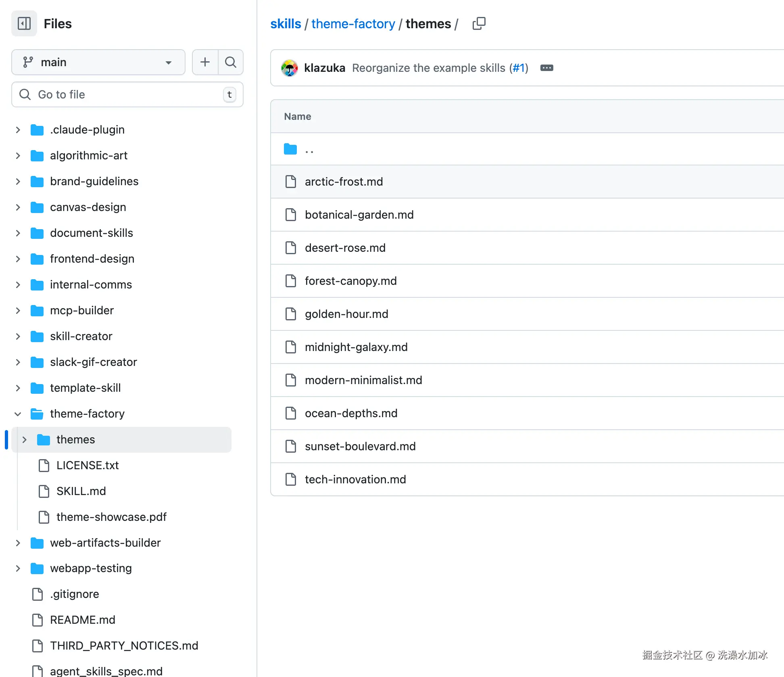This screenshot has height=677, width=784.
Task: Open SKILL.md in file tree
Action: tap(81, 491)
